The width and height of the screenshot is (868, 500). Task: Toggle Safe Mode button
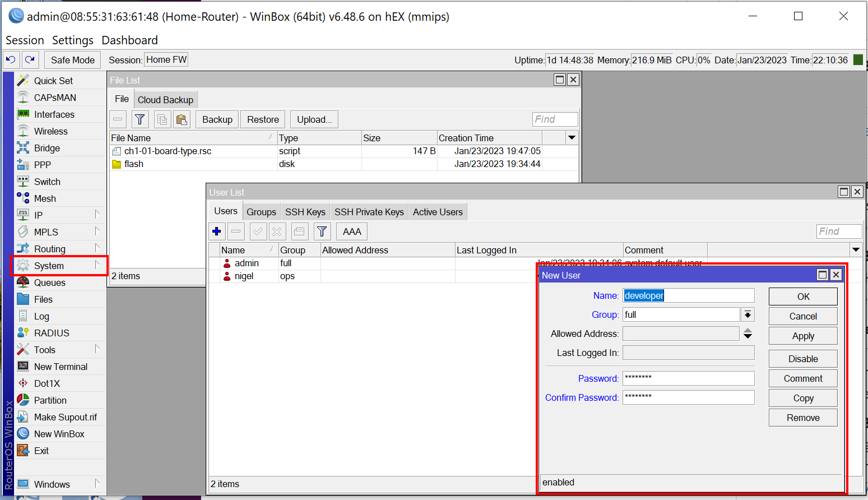click(x=72, y=60)
